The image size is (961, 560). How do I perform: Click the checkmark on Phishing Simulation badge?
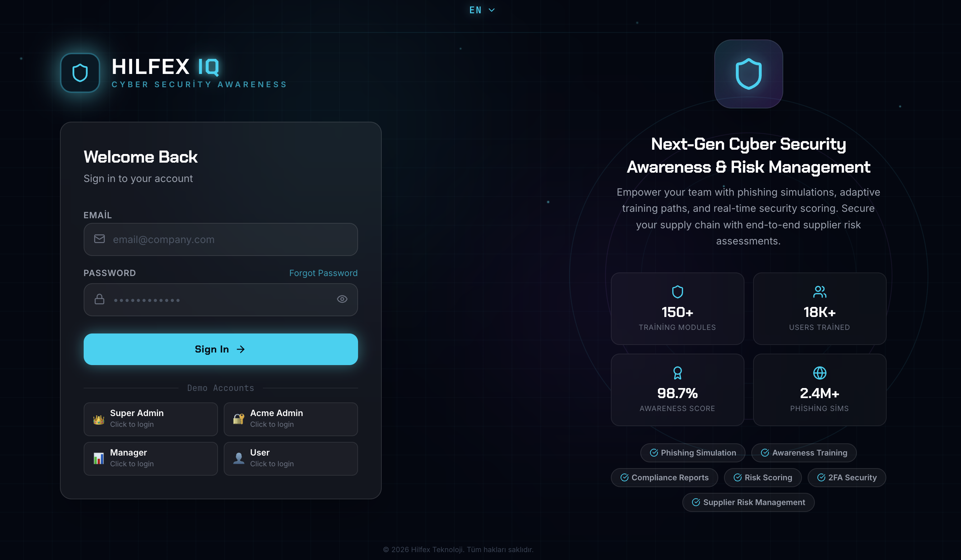(x=654, y=453)
